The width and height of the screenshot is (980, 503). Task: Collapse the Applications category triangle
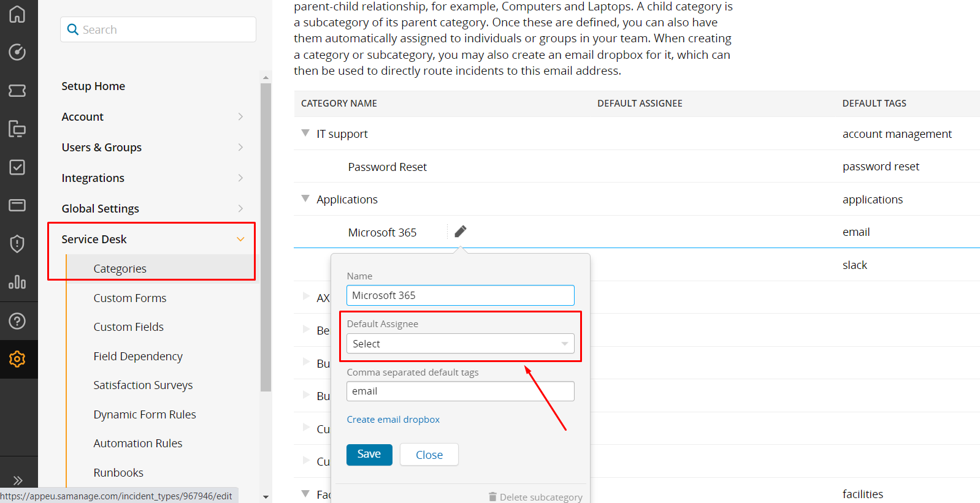click(305, 199)
